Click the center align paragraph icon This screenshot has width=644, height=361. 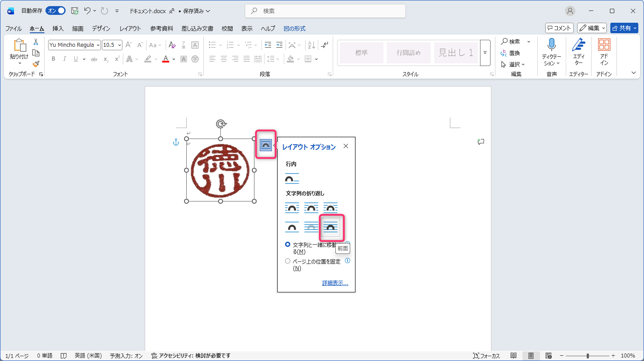point(223,59)
